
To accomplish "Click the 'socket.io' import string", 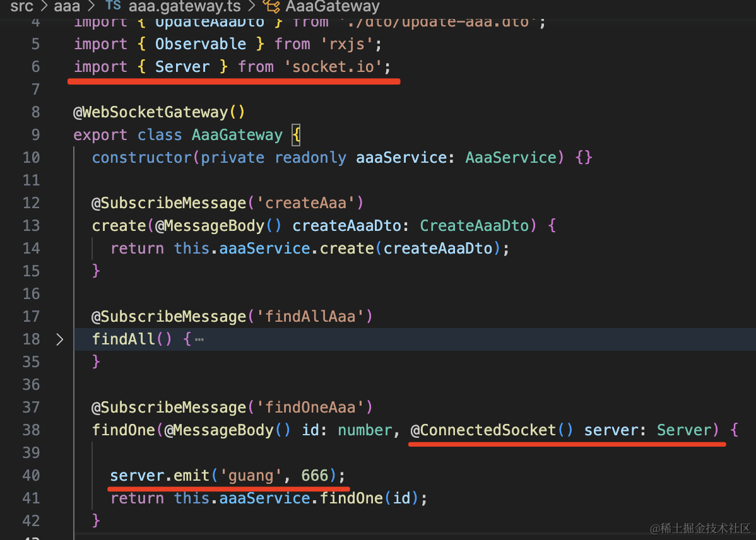I will (x=337, y=67).
